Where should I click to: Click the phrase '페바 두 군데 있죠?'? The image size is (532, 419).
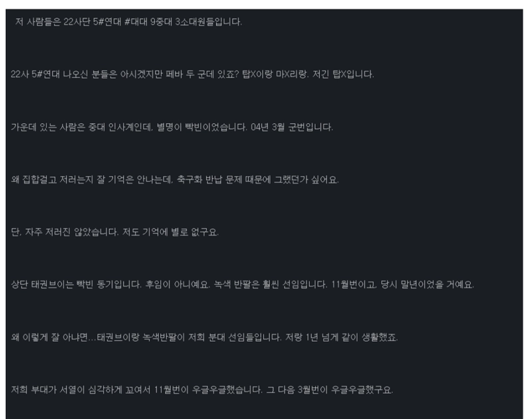[x=203, y=74]
